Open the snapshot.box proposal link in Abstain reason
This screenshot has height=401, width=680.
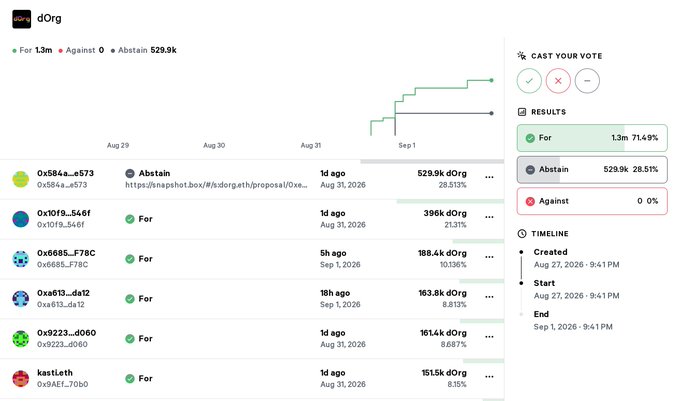(216, 185)
